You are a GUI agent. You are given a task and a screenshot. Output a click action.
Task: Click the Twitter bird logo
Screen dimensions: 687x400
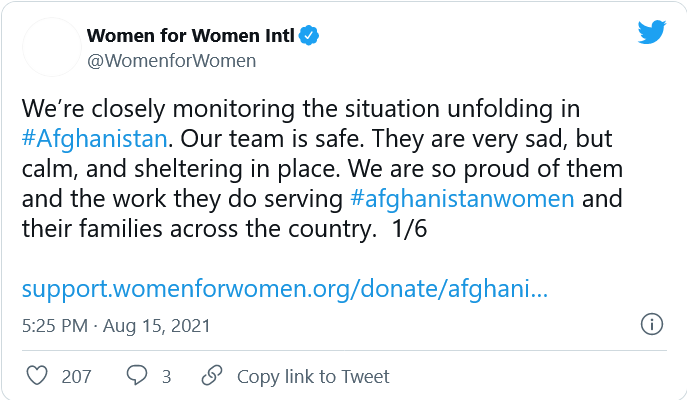click(x=652, y=33)
